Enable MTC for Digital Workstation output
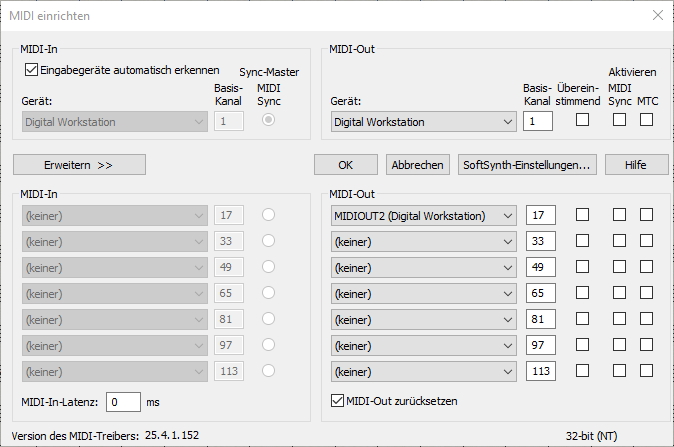This screenshot has width=674, height=447. (x=646, y=121)
